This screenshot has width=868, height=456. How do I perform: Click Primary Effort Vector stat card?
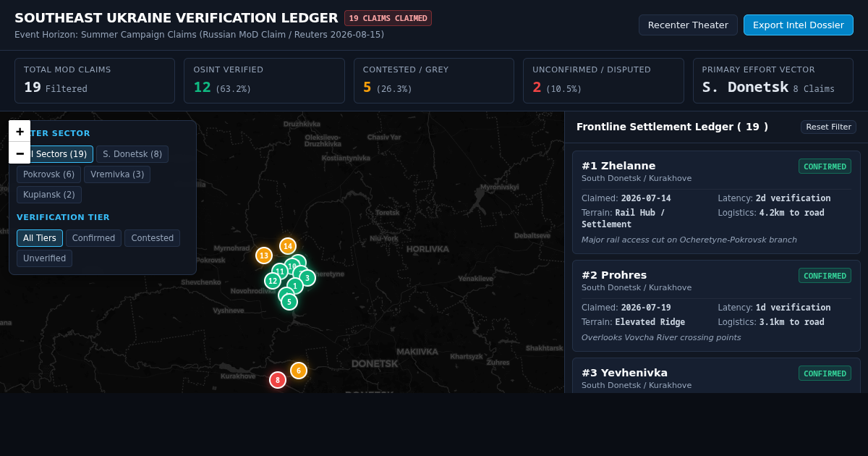point(773,80)
